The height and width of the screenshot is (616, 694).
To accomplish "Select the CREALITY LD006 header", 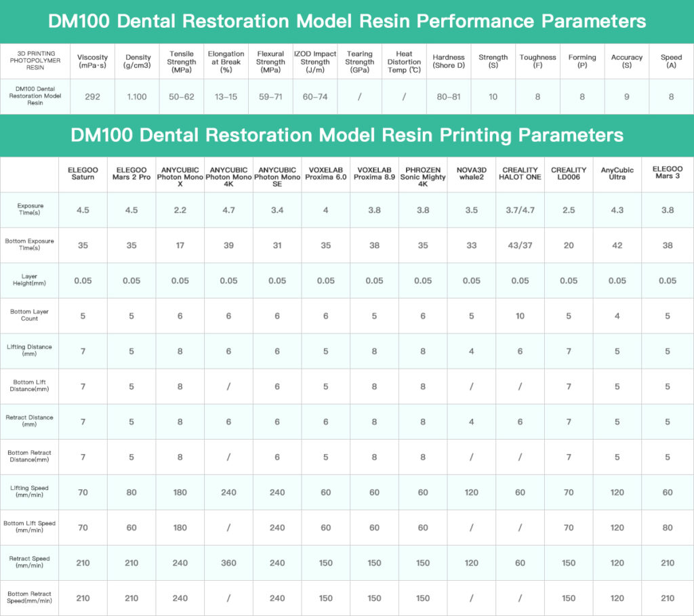I will [569, 173].
